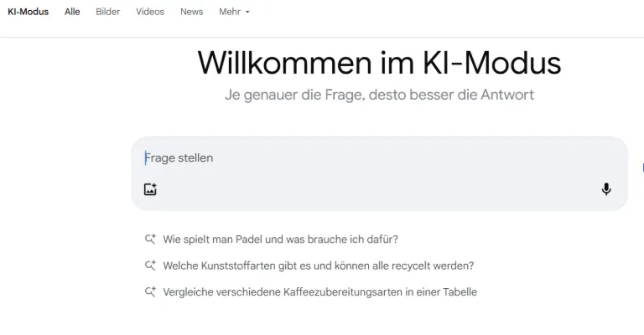Click empty space between image and microphone icons
Image resolution: width=644 pixels, height=335 pixels.
pyautogui.click(x=377, y=189)
